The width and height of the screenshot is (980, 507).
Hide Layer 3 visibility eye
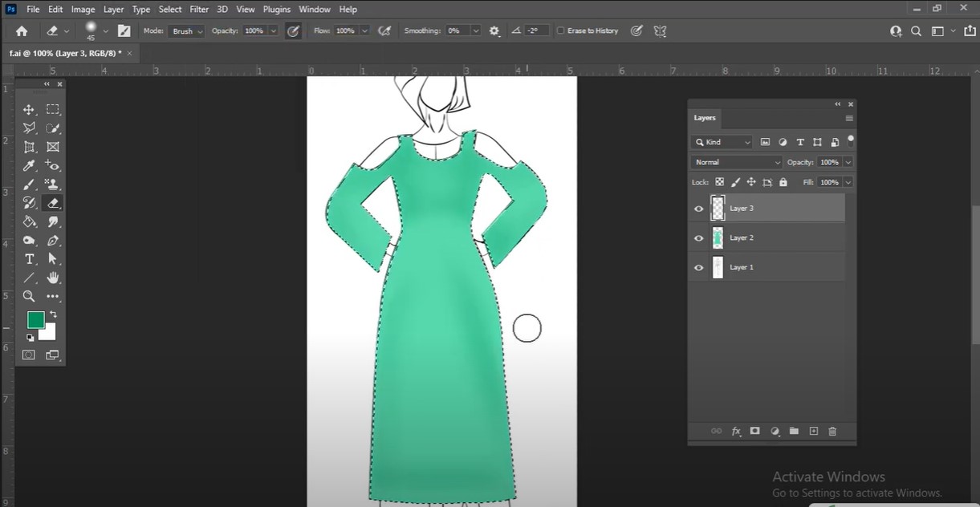click(x=698, y=209)
